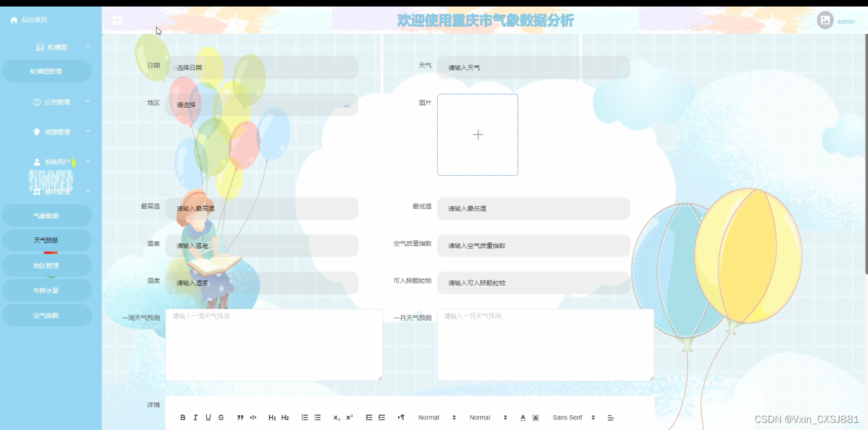The height and width of the screenshot is (430, 868).
Task: Open the admin avatar icon
Action: (x=825, y=20)
